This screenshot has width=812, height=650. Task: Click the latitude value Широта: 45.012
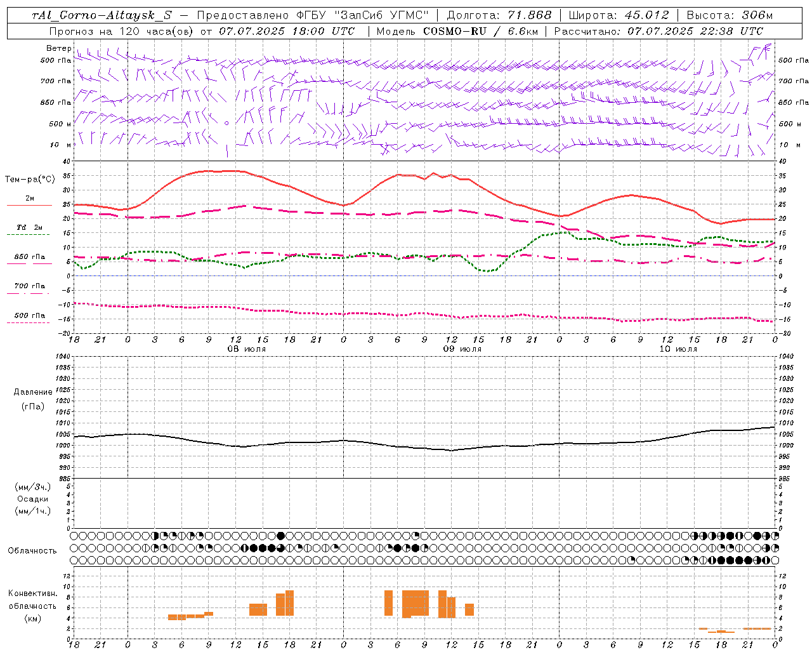pyautogui.click(x=619, y=15)
